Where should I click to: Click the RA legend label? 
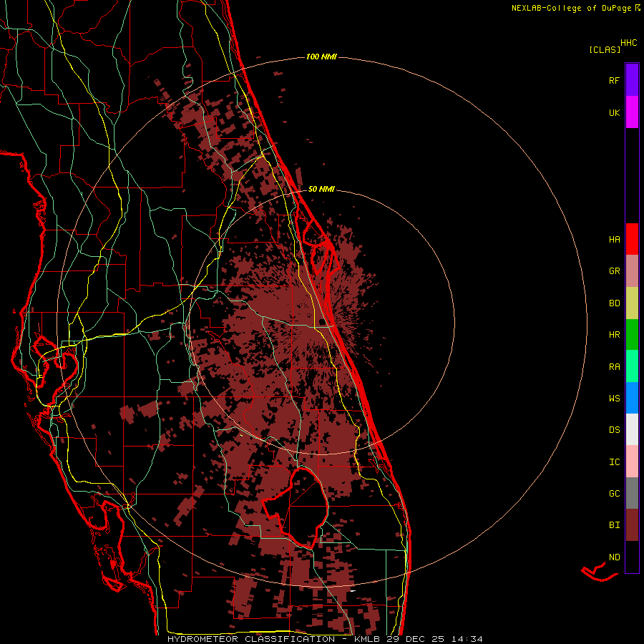pyautogui.click(x=614, y=367)
